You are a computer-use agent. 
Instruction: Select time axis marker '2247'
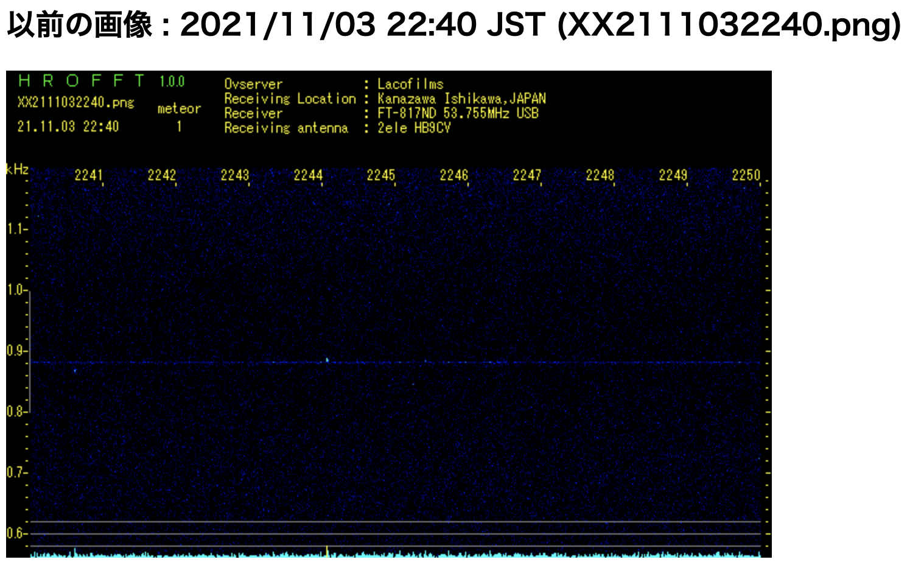[x=527, y=175]
